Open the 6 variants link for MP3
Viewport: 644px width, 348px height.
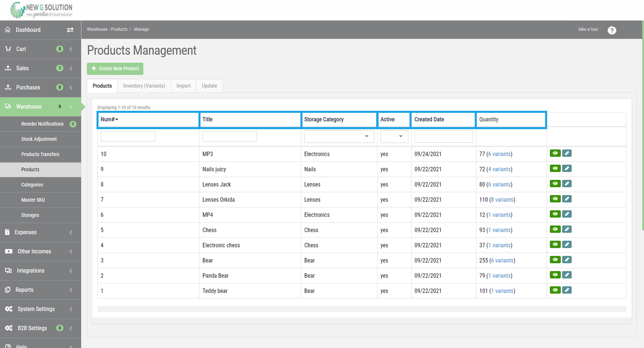tap(499, 154)
